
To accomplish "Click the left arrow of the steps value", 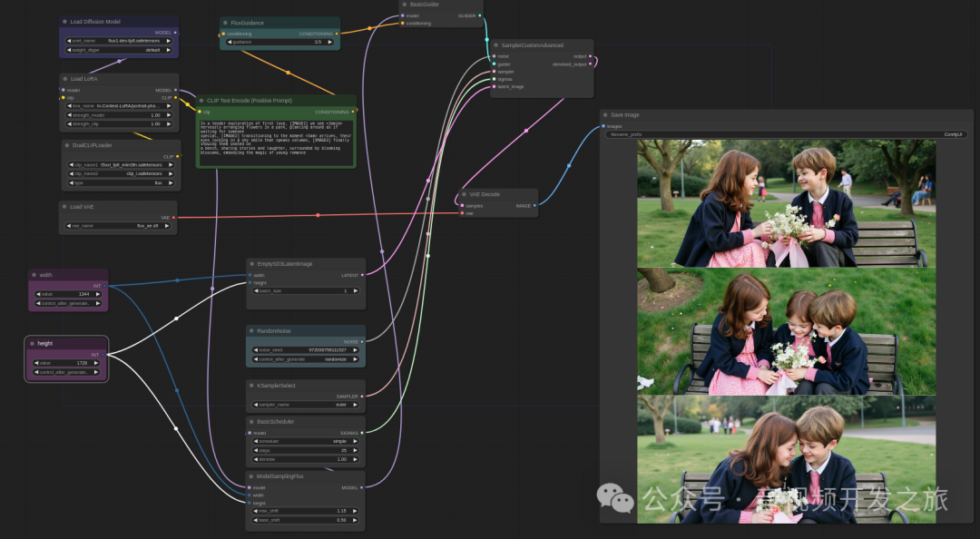I will pyautogui.click(x=256, y=450).
